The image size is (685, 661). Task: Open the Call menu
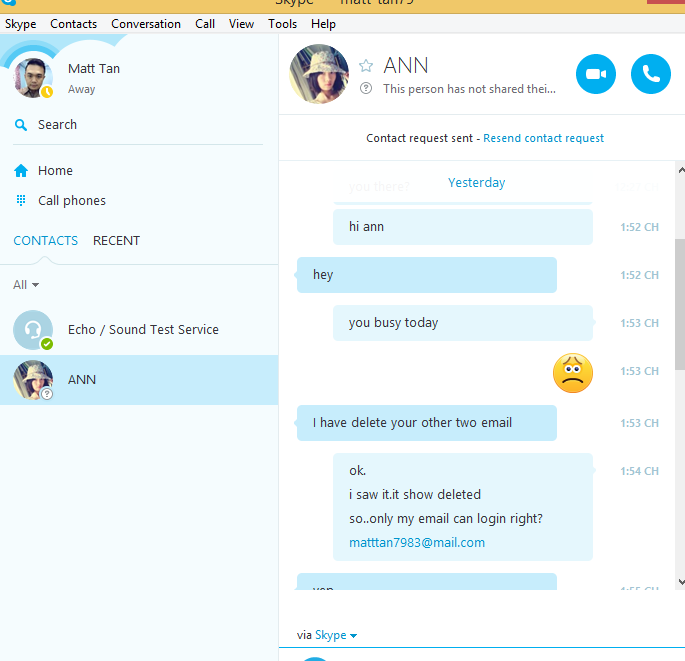[x=205, y=24]
